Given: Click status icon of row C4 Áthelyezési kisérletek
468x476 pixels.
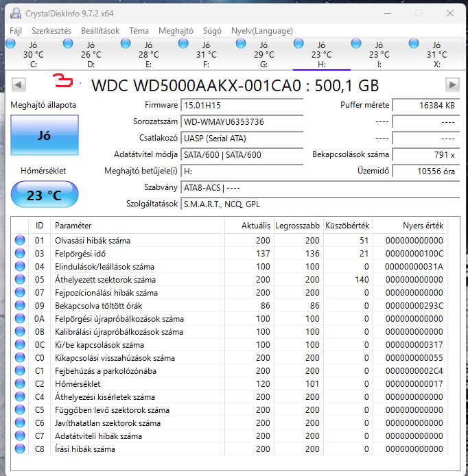Looking at the screenshot, I should [x=20, y=396].
